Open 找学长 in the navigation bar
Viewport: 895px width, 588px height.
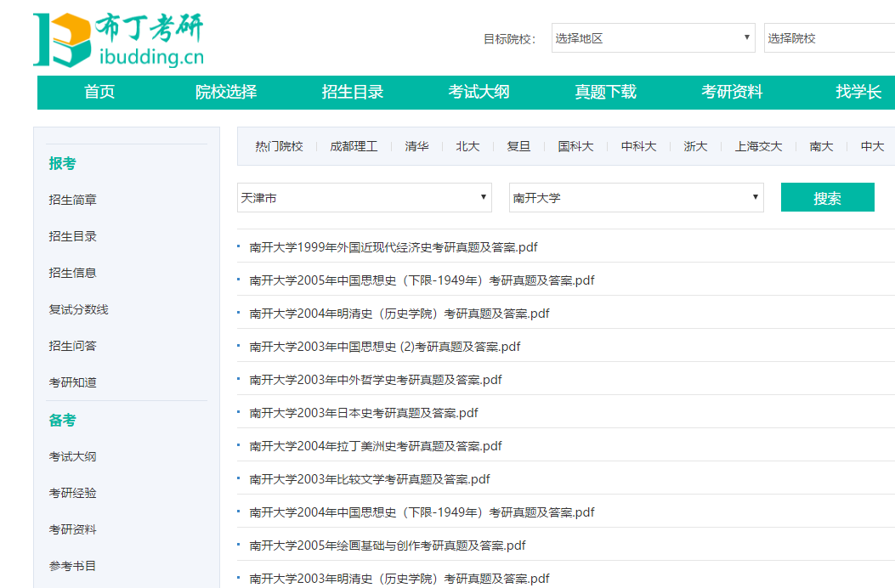(x=858, y=92)
